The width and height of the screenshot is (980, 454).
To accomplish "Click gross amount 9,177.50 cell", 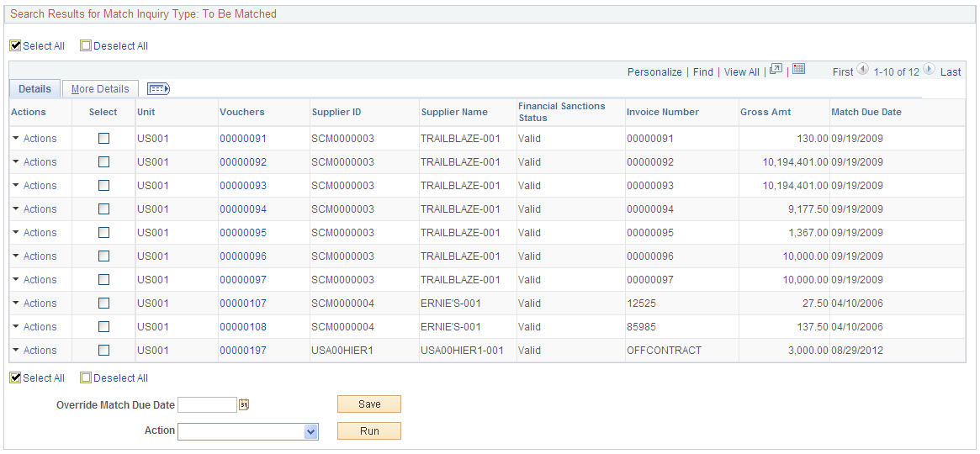I will point(807,209).
